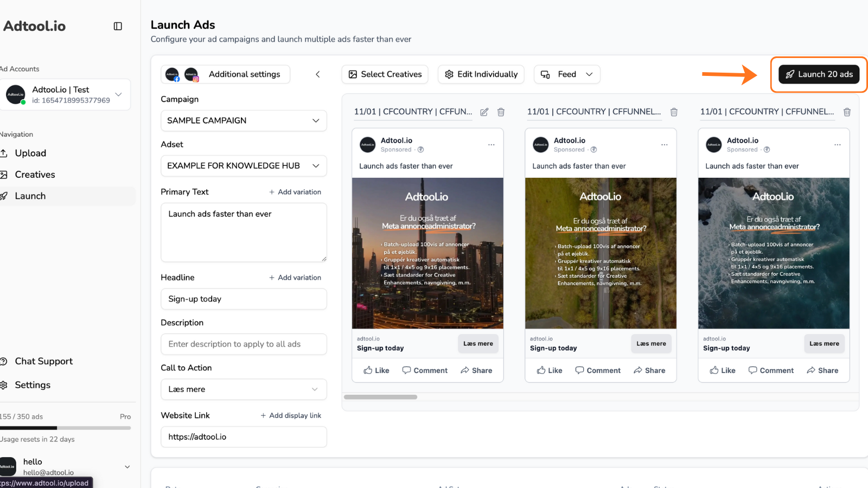
Task: Click the first ad's title 11/01 | CFCOUNTRY | CFFUN...
Action: point(413,111)
